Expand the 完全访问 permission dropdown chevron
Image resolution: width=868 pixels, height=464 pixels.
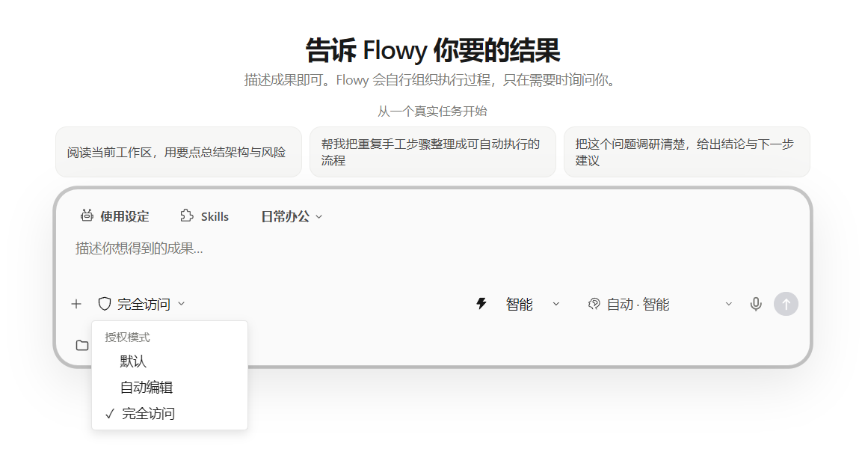(x=182, y=304)
